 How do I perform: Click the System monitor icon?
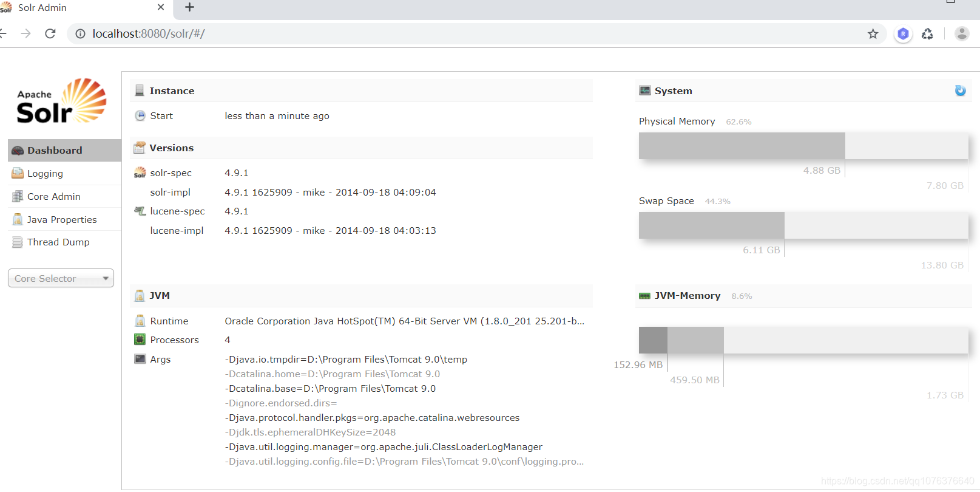[644, 91]
